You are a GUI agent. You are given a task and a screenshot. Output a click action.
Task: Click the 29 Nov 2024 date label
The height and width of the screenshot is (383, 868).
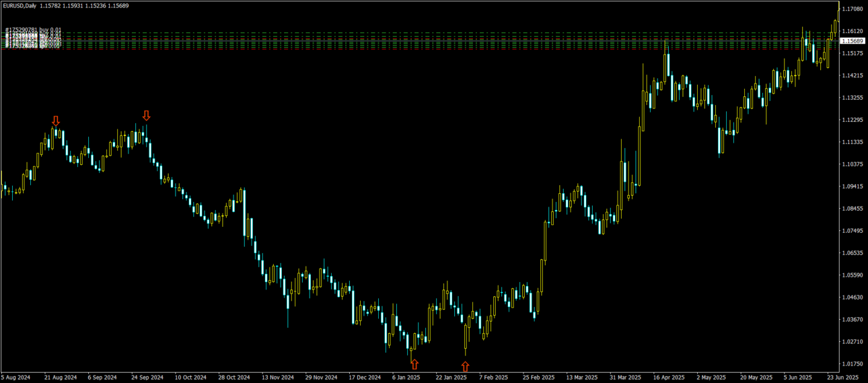click(321, 378)
